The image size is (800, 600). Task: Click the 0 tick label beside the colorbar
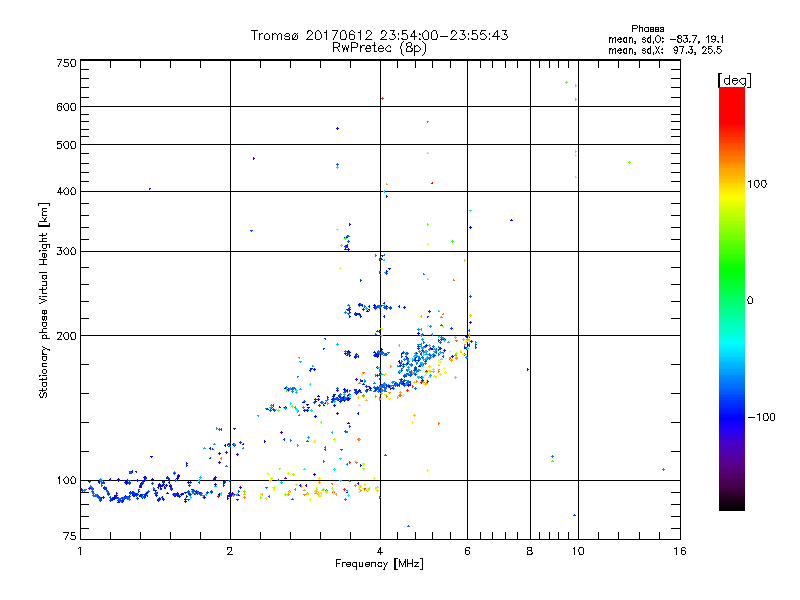click(751, 300)
